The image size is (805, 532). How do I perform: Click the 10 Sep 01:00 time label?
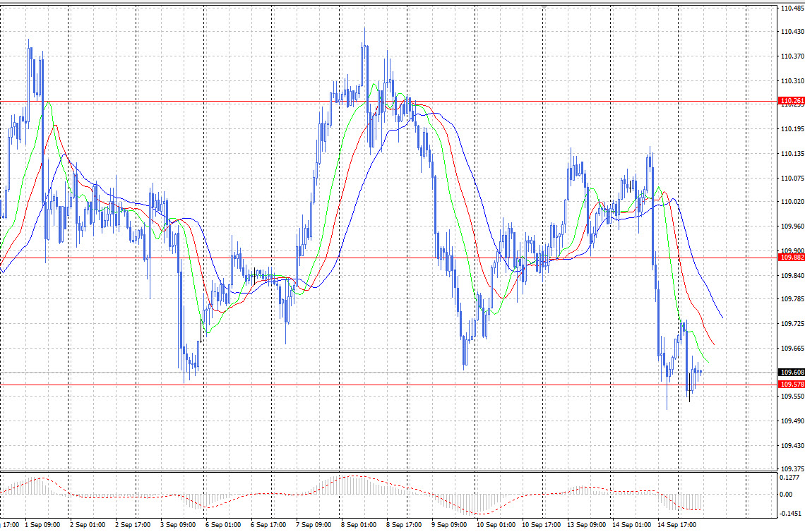click(x=496, y=525)
